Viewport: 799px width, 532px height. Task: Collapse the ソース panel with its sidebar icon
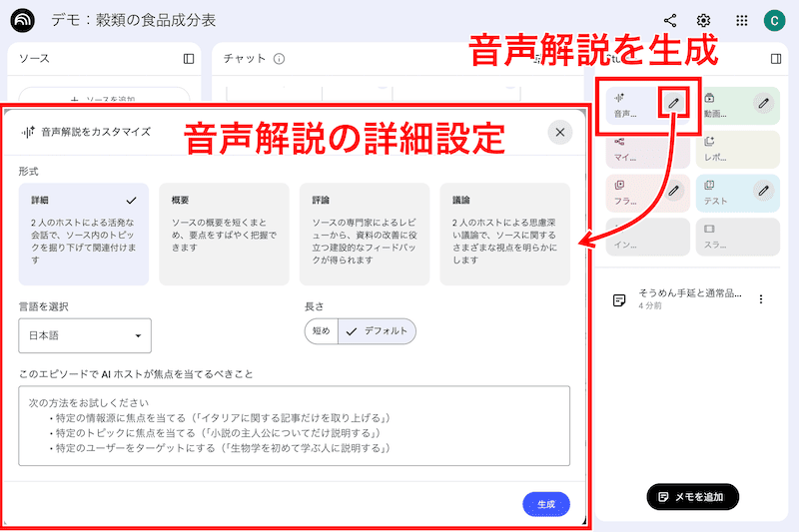(189, 59)
